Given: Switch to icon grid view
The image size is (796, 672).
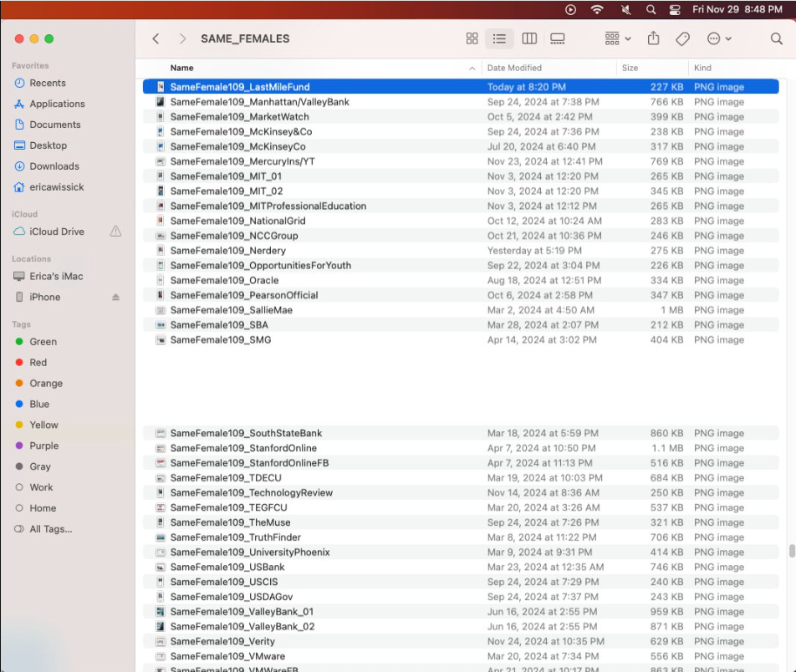Looking at the screenshot, I should [x=472, y=38].
